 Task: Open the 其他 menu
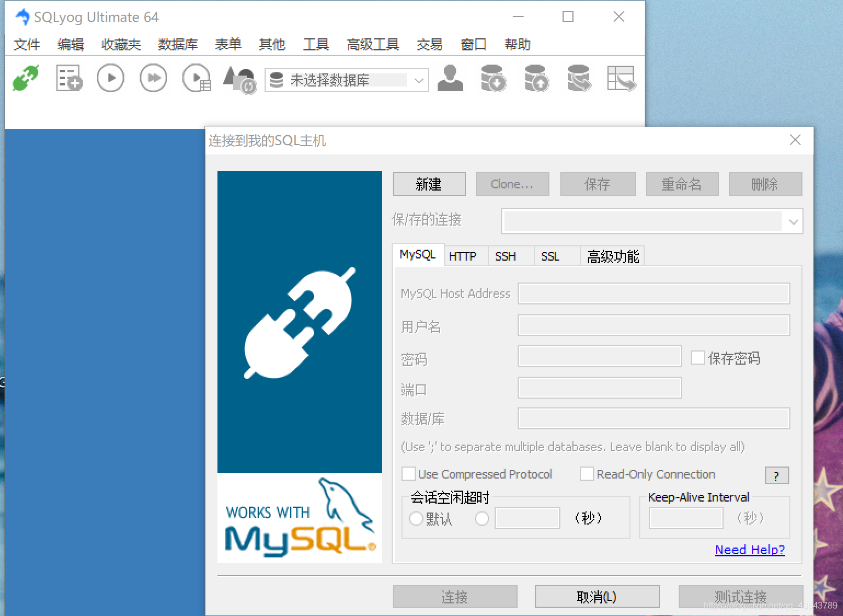click(x=272, y=44)
